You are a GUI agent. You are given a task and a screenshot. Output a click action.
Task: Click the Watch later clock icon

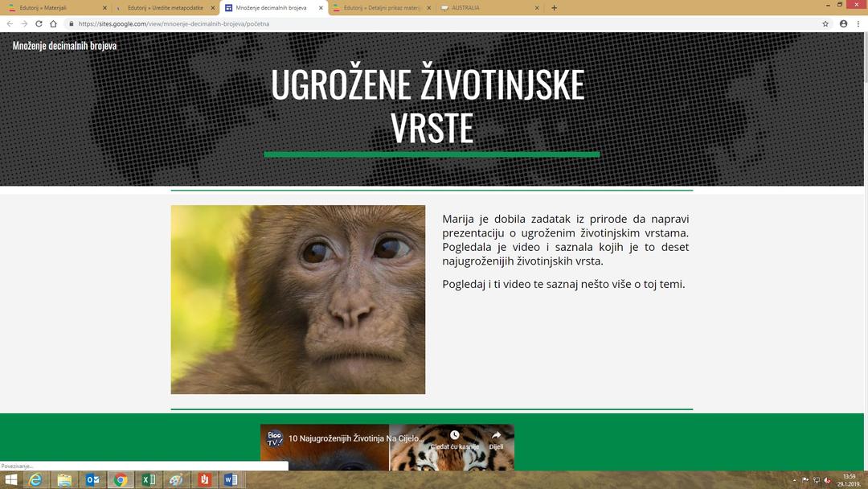pyautogui.click(x=454, y=435)
